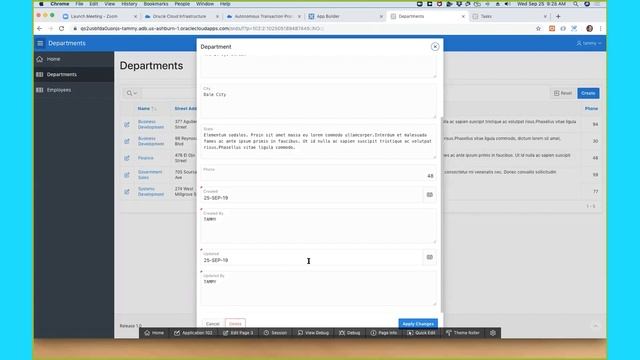Click scroll-to-top arrow in page footer
640x360 pixels.
596,326
